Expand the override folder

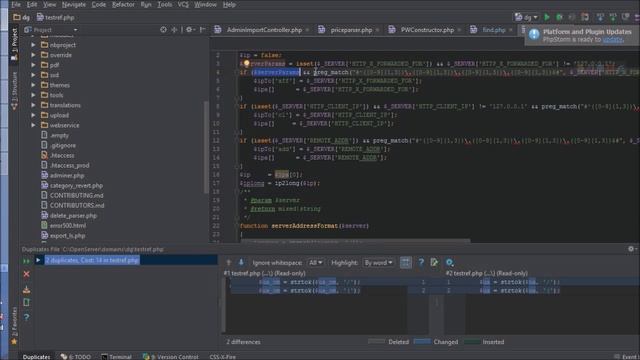tap(33, 55)
